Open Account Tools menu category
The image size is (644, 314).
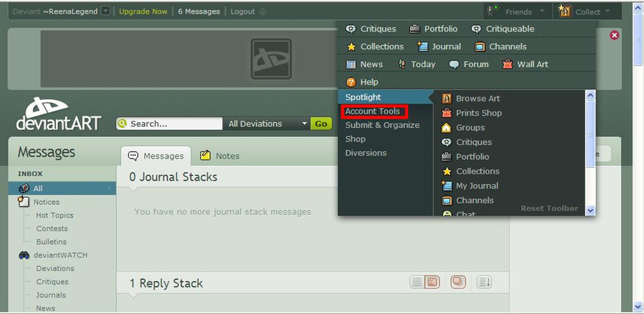coord(373,112)
